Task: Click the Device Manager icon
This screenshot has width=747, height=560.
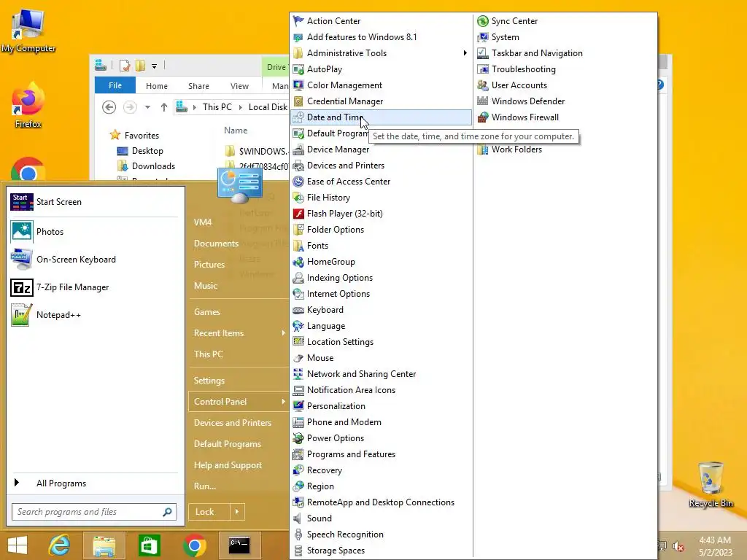Action: click(298, 149)
